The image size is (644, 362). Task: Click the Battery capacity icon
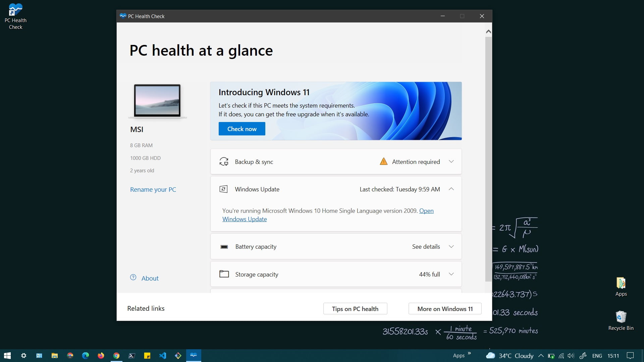pos(224,247)
